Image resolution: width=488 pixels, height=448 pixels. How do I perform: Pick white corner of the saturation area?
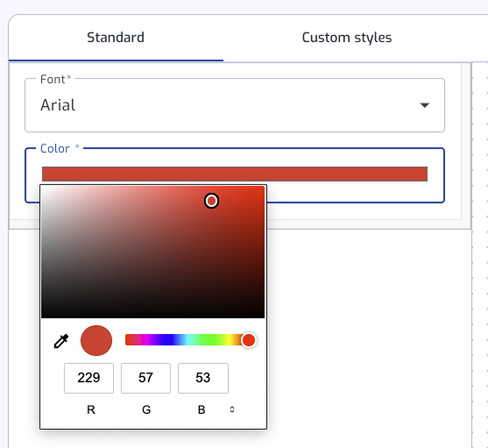[43, 188]
